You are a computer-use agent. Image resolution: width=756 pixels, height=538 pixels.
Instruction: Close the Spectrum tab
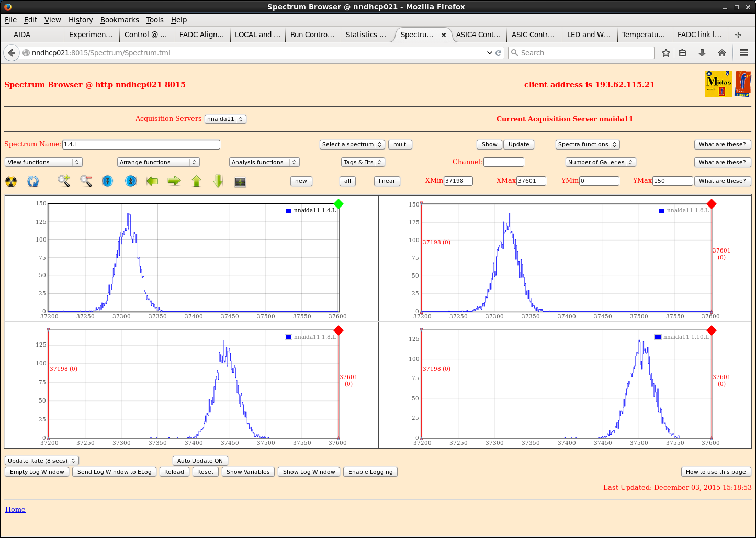[x=444, y=35]
